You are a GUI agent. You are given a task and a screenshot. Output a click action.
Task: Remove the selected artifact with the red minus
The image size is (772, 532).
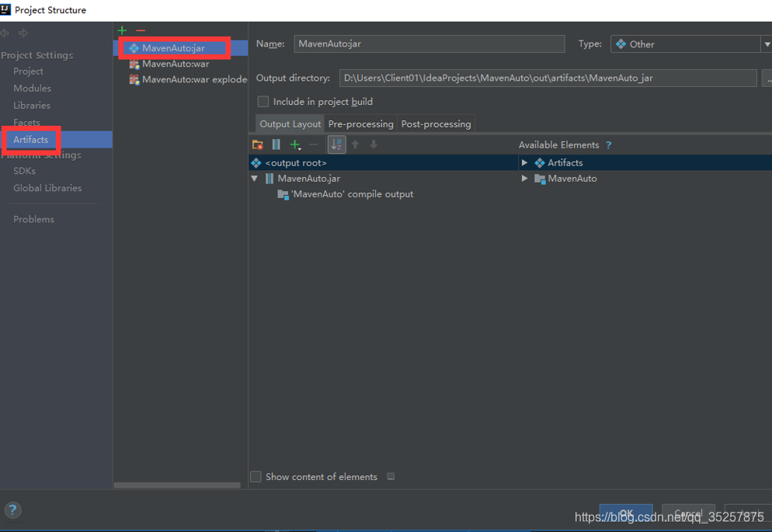(141, 30)
